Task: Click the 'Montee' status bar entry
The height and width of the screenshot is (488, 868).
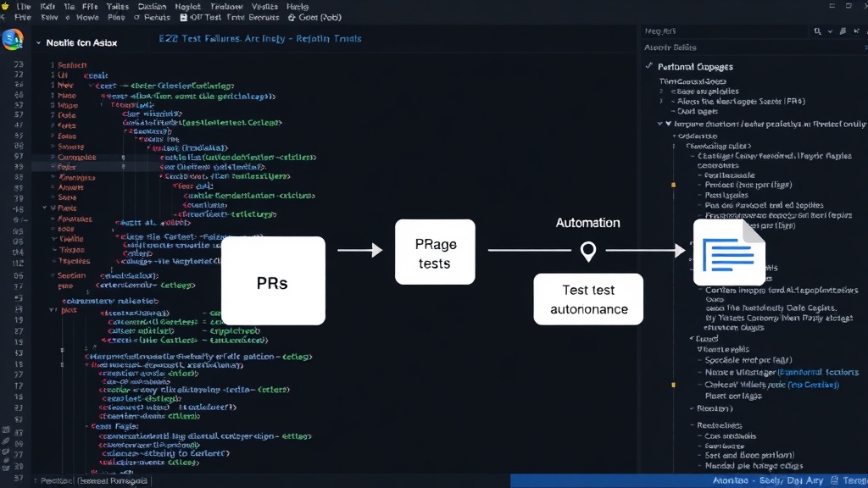Action: [x=730, y=481]
